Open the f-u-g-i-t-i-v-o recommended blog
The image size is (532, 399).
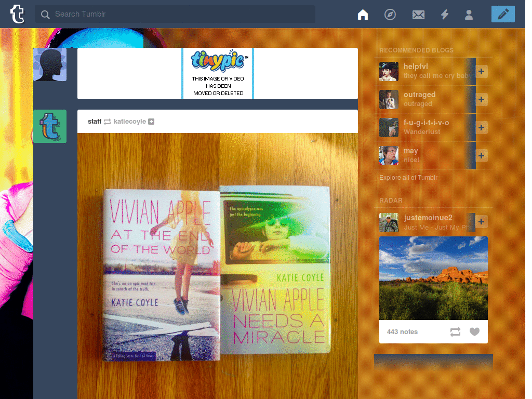click(x=426, y=123)
